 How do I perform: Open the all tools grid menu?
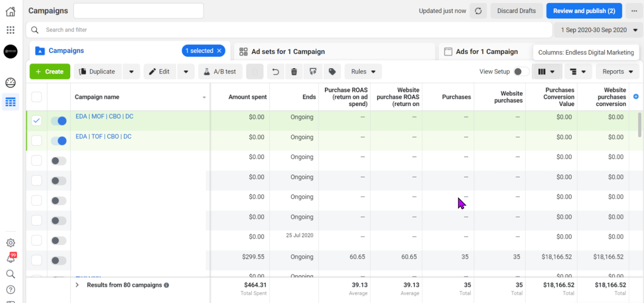10,30
